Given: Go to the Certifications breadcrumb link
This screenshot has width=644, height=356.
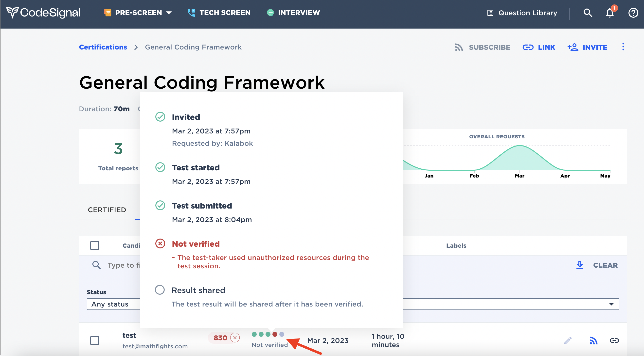Looking at the screenshot, I should [103, 47].
